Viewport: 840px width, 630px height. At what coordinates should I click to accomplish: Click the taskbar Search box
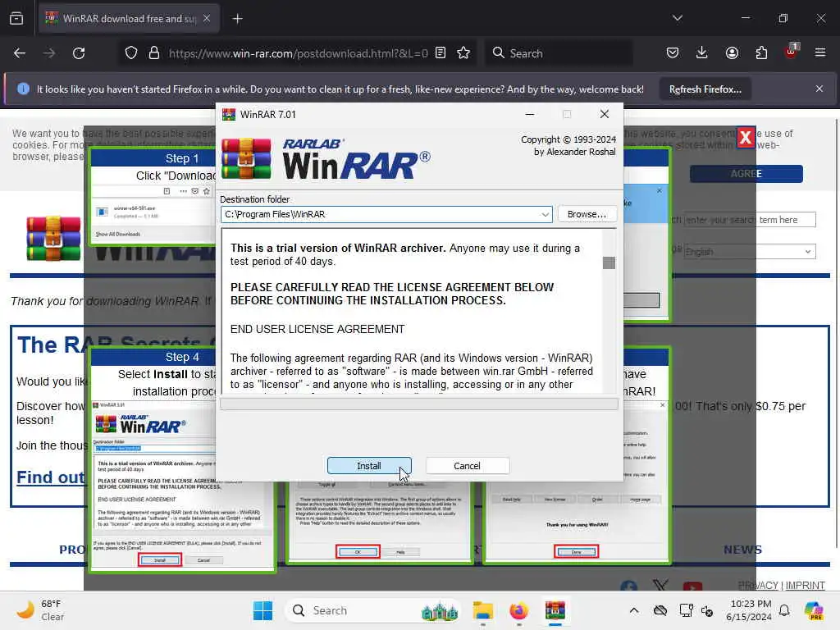pos(373,610)
